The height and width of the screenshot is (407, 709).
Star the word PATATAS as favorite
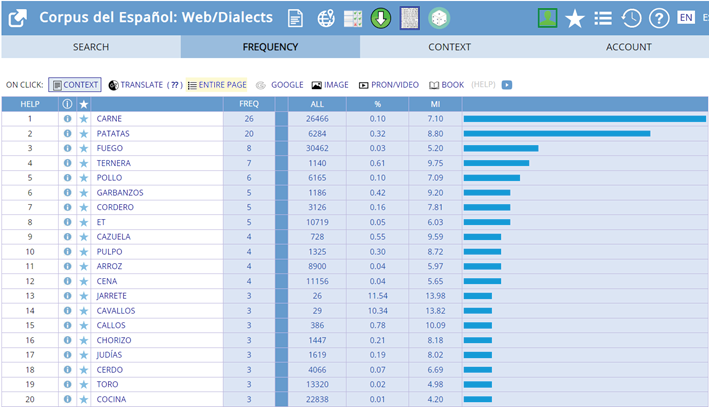(x=84, y=134)
